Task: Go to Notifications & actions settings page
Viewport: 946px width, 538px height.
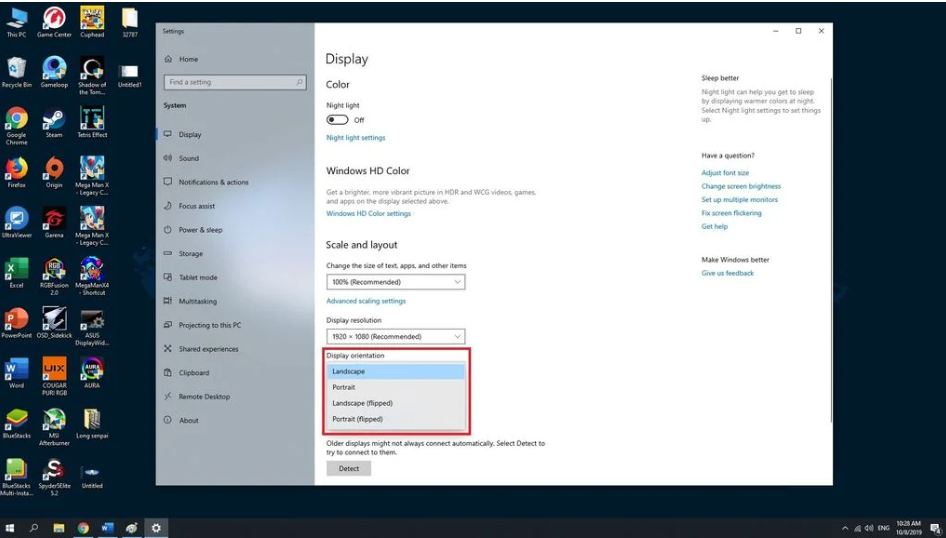Action: [213, 182]
